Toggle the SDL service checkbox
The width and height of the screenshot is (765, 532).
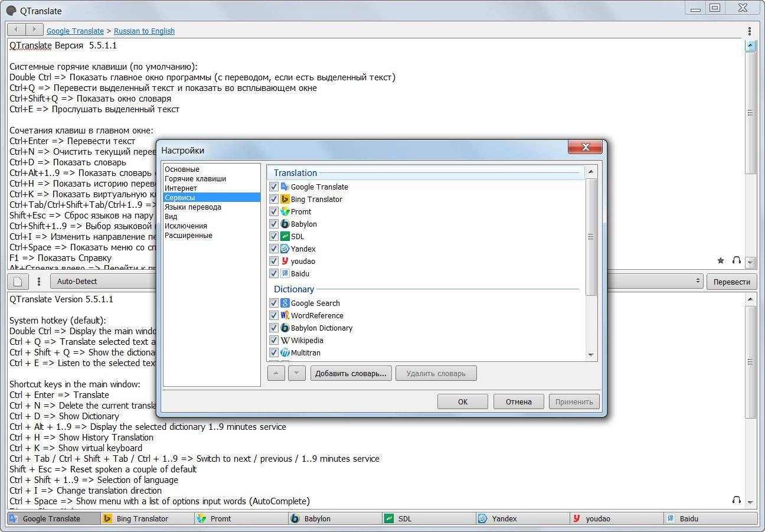pyautogui.click(x=273, y=236)
